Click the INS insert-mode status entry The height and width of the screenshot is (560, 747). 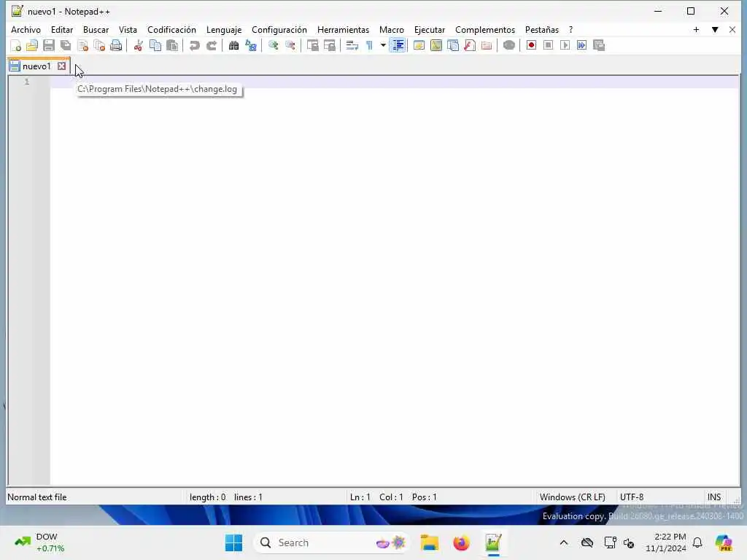pyautogui.click(x=713, y=497)
